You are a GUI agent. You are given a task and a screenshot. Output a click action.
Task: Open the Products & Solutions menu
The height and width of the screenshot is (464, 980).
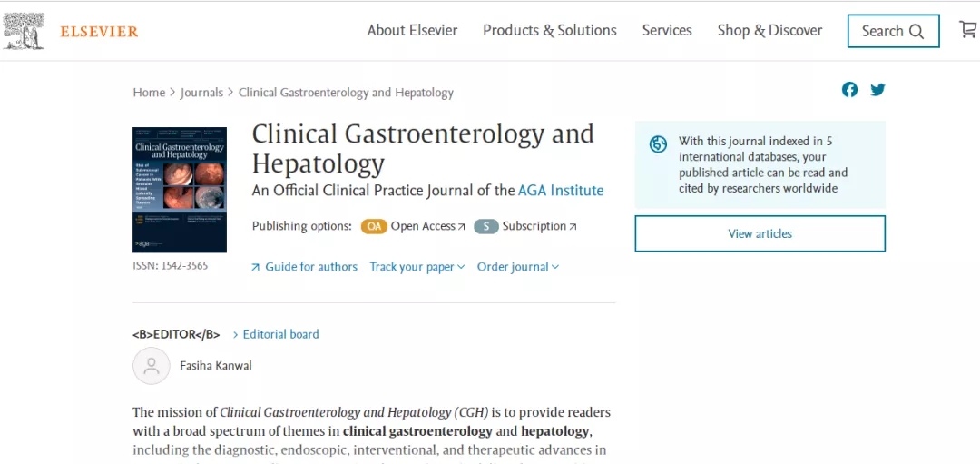point(549,30)
